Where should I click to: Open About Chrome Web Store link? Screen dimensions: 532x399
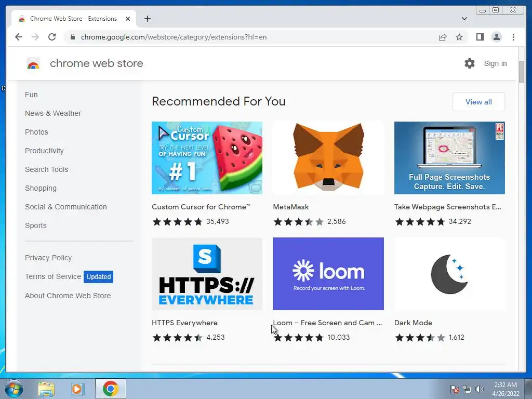tap(68, 296)
